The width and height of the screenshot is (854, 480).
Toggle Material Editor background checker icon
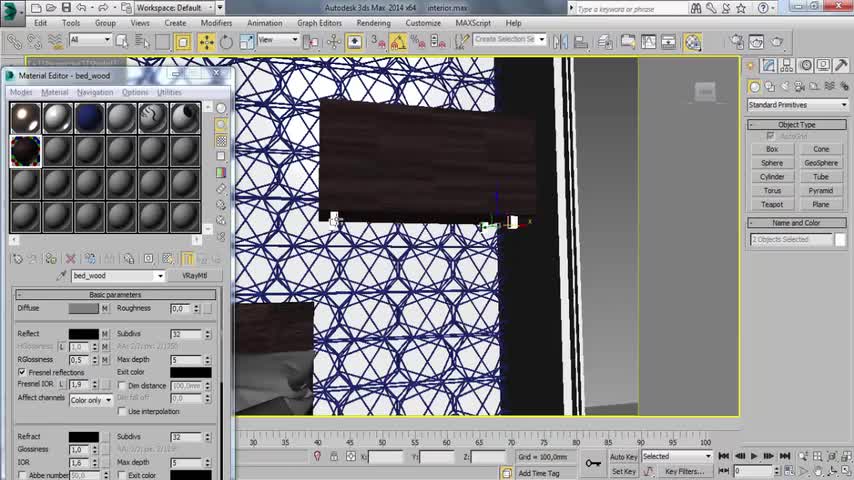[x=221, y=141]
